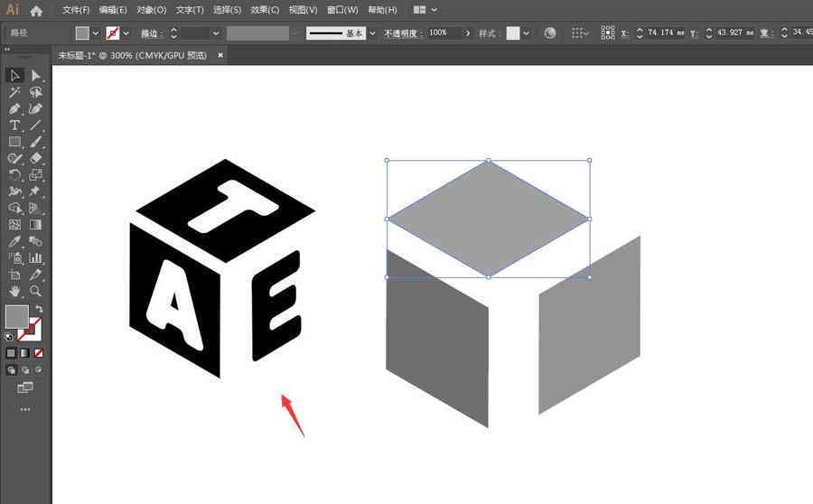
Task: Click the gray Fill color box in toolbar
Action: tap(16, 316)
